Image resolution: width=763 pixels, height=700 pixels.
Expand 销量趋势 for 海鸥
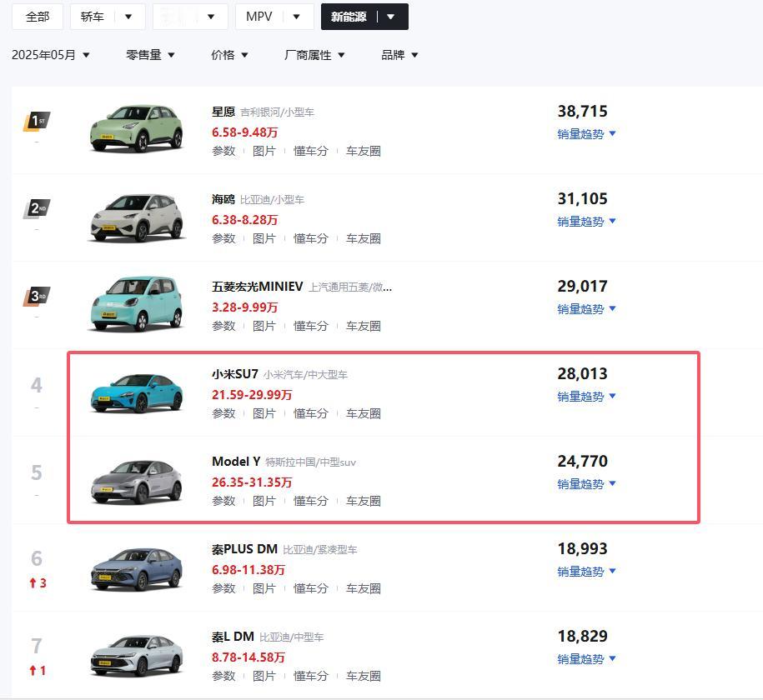tap(586, 222)
